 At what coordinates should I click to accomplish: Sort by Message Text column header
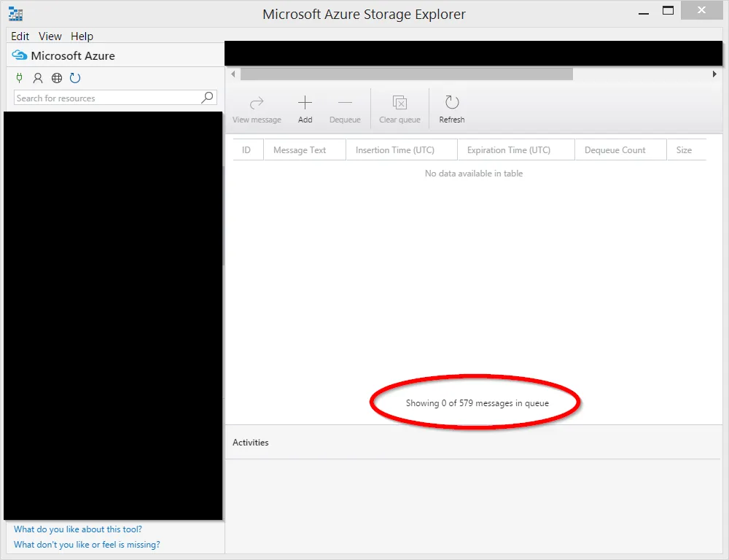[x=305, y=149]
